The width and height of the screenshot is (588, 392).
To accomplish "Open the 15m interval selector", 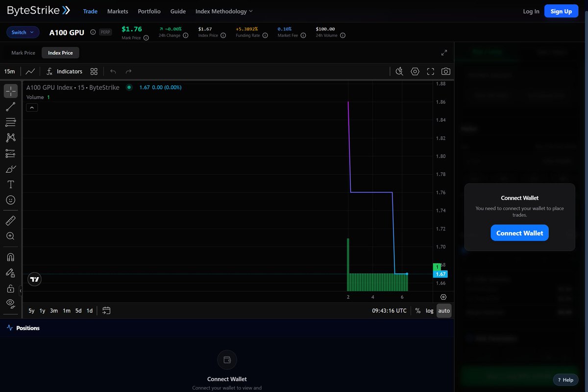I will click(10, 72).
